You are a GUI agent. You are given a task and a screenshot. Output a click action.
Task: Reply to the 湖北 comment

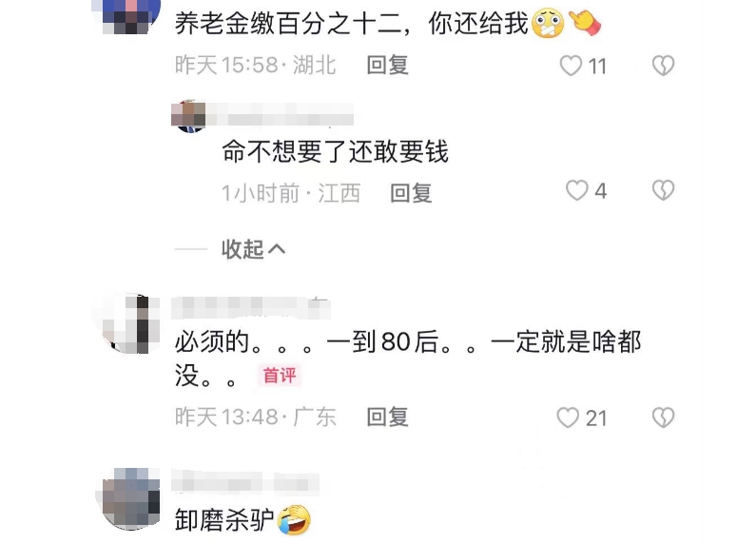[x=388, y=65]
